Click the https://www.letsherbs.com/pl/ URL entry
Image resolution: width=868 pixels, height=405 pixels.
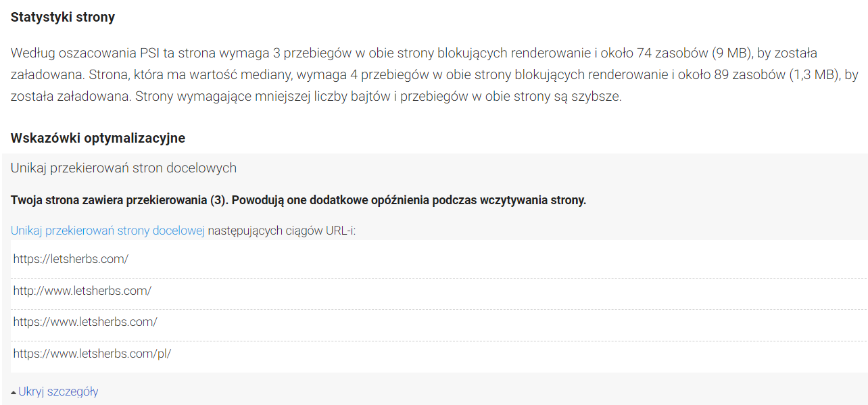coord(92,354)
